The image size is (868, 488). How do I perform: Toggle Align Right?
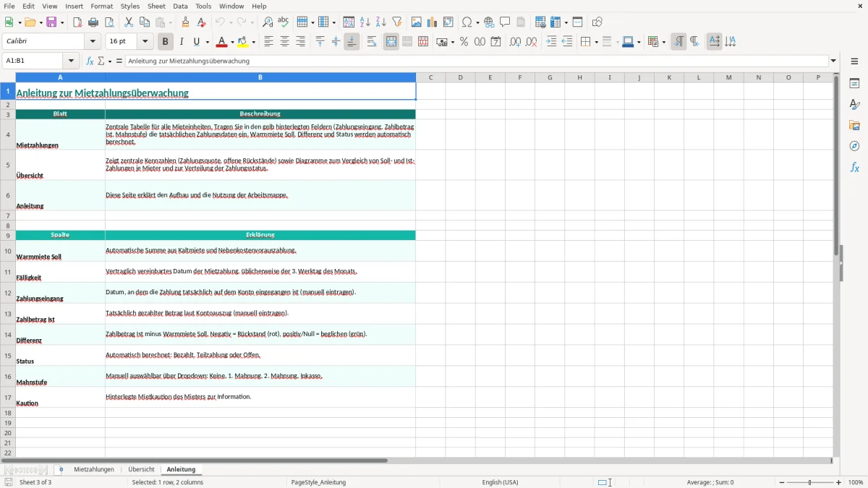pos(300,42)
